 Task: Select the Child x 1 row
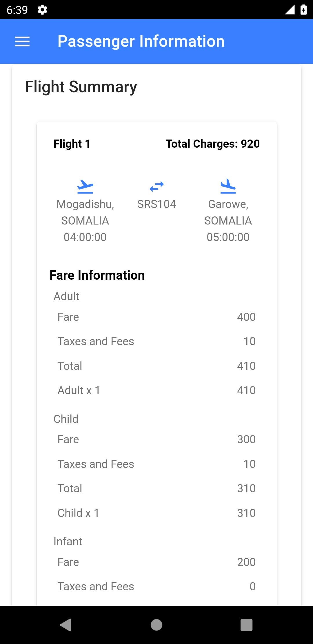156,513
